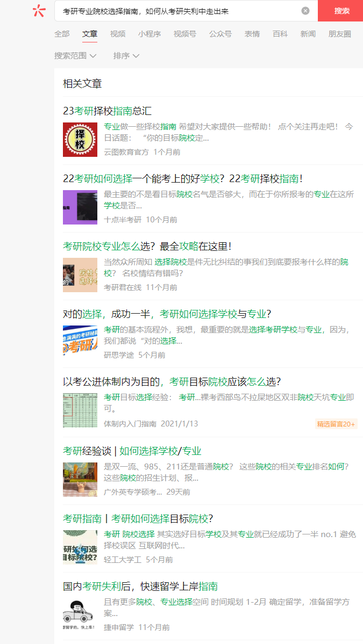The image size is (363, 644).
Task: Open the 考研指南 | 考研如何选择目标院校 article
Action: [x=138, y=519]
